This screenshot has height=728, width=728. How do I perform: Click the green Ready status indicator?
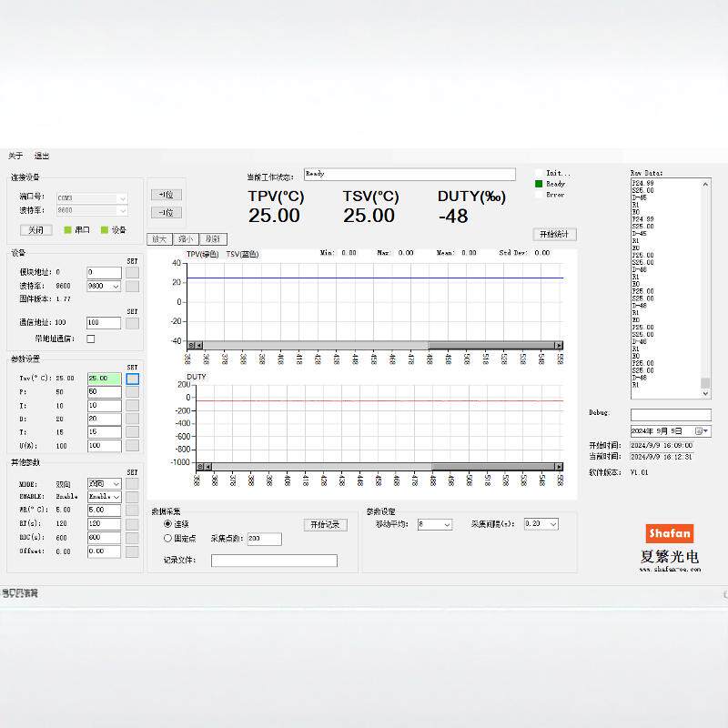pos(539,184)
